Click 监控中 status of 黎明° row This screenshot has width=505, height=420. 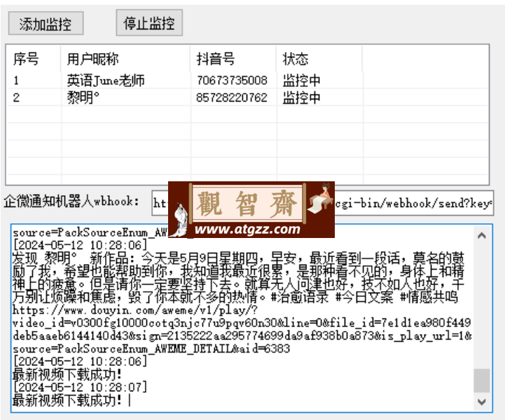click(x=301, y=97)
